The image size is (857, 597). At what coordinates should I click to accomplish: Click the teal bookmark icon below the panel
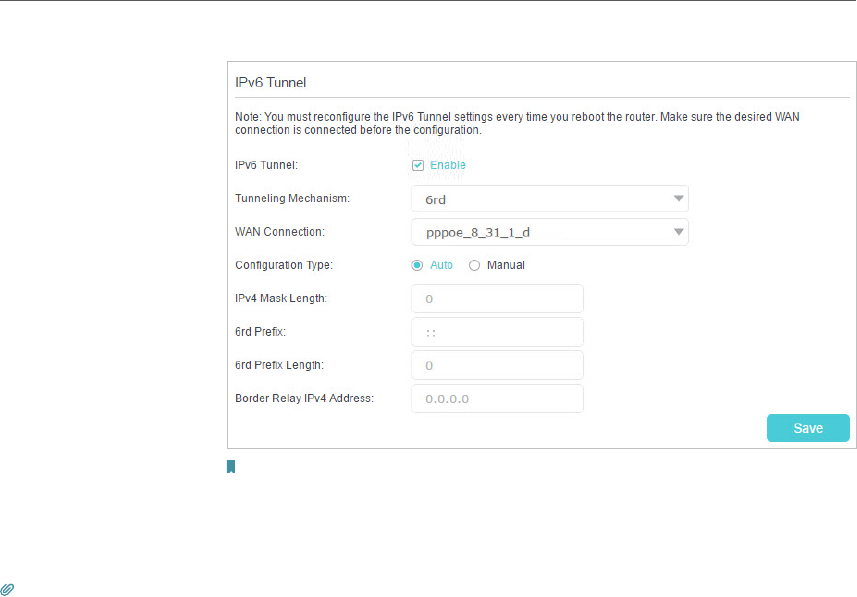point(230,467)
